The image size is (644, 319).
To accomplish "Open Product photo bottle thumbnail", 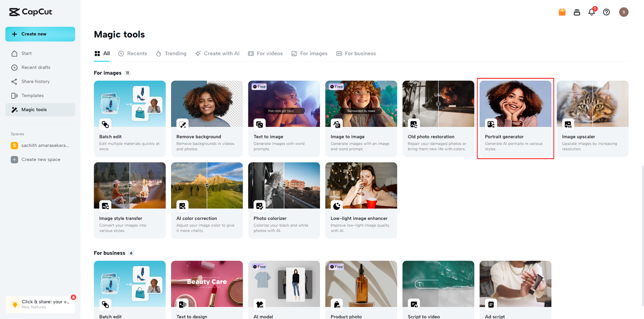I will click(361, 284).
